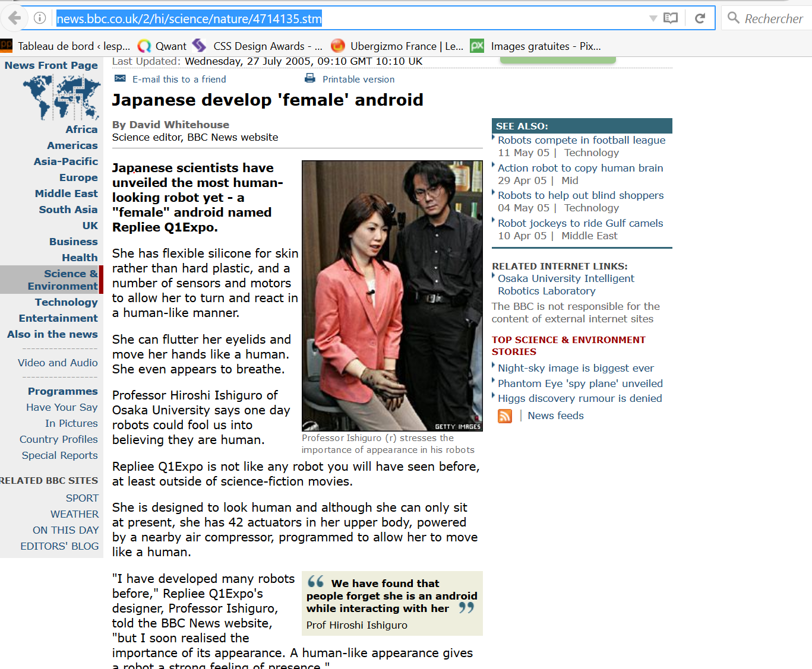Open Video and Audio page

click(58, 363)
